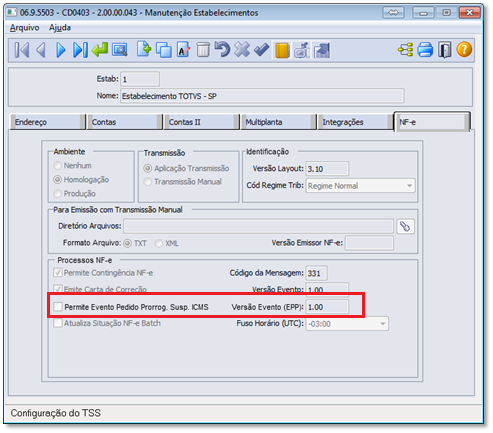Click the Diretório Arquivos field
493x433 pixels.
click(x=258, y=226)
